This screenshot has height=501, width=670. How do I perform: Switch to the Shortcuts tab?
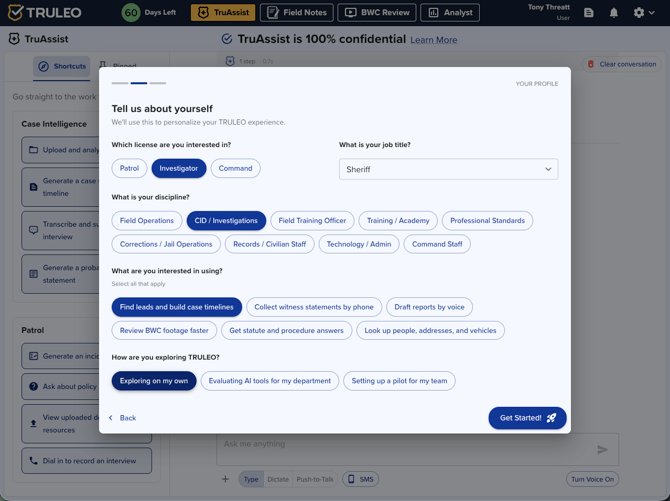pos(62,66)
